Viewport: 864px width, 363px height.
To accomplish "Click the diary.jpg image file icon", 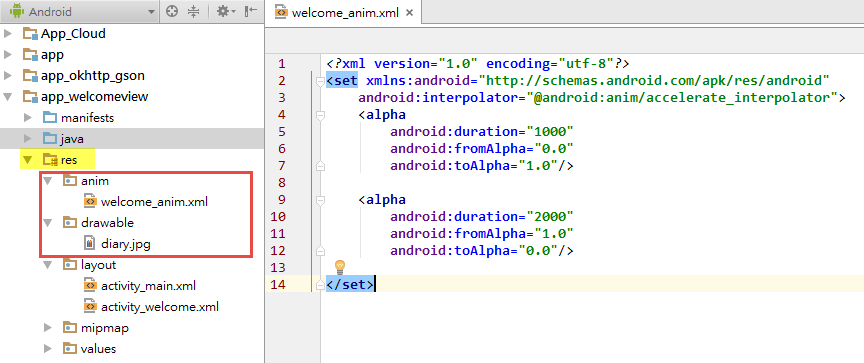I will [x=89, y=243].
